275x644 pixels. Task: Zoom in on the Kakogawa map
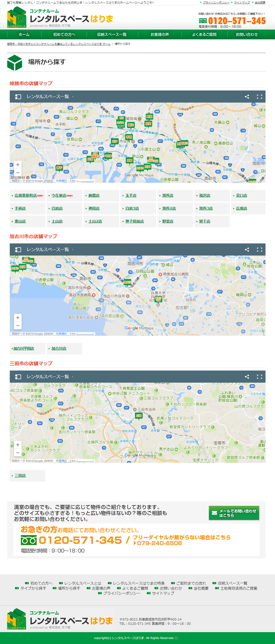coord(18,318)
